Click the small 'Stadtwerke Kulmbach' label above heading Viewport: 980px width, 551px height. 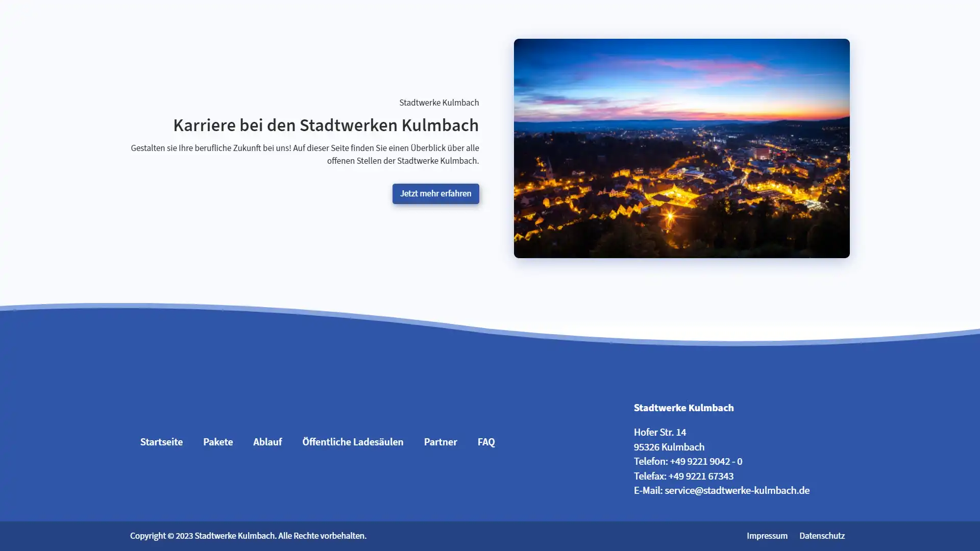(x=439, y=103)
